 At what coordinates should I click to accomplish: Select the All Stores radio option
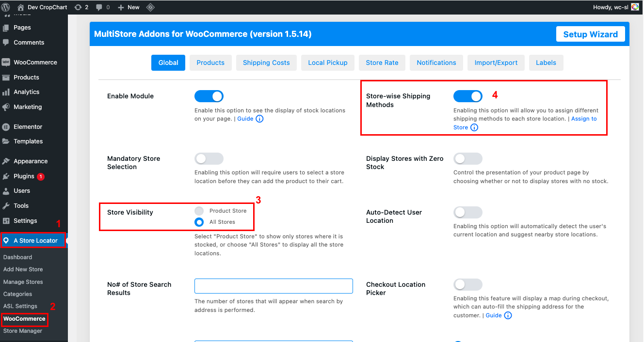(x=199, y=222)
